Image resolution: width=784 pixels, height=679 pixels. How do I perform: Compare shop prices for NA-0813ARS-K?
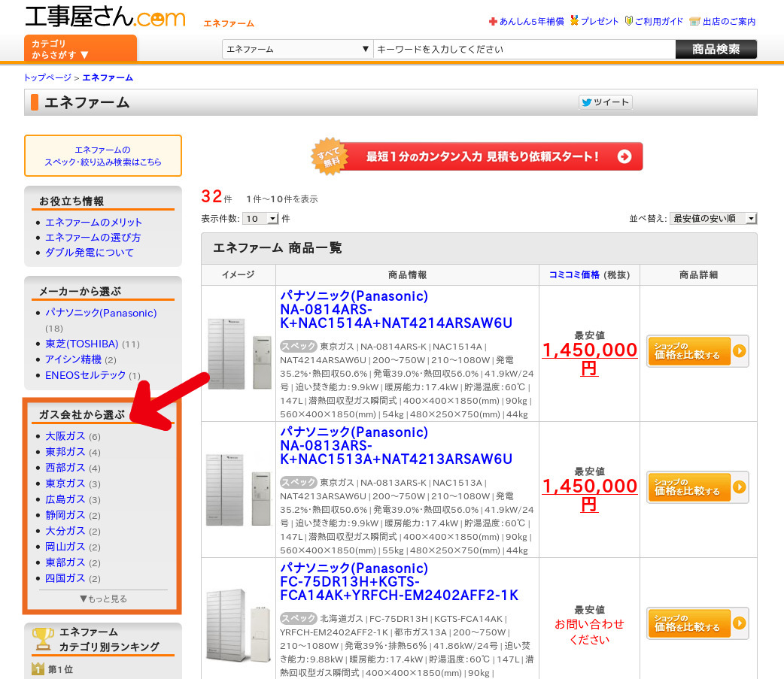click(x=697, y=487)
